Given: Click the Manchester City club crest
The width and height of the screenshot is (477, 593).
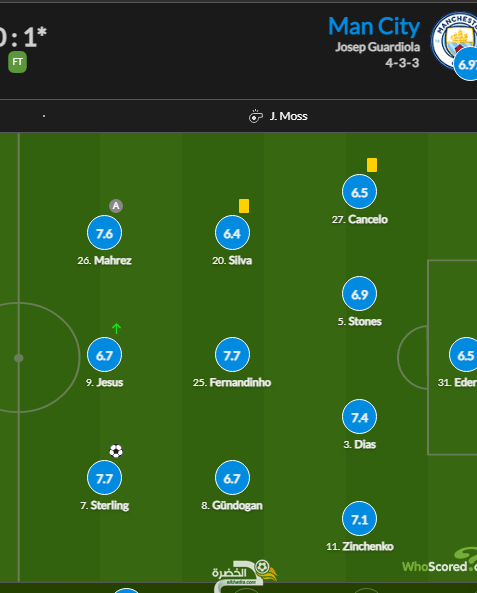Looking at the screenshot, I should [455, 41].
